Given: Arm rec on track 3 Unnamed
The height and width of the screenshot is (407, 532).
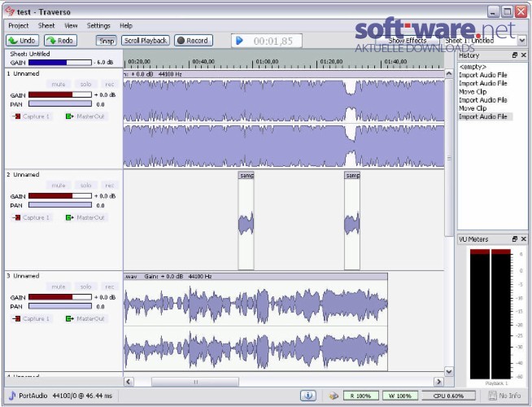Looking at the screenshot, I should coord(109,287).
